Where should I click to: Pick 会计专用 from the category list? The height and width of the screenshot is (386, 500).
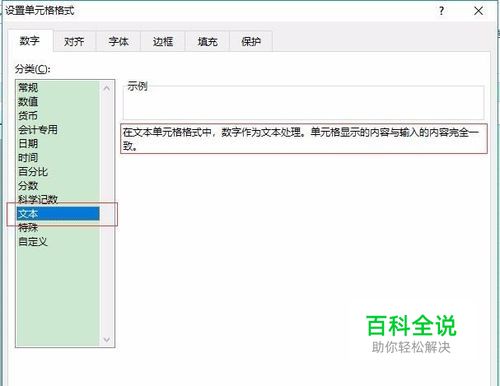58,130
